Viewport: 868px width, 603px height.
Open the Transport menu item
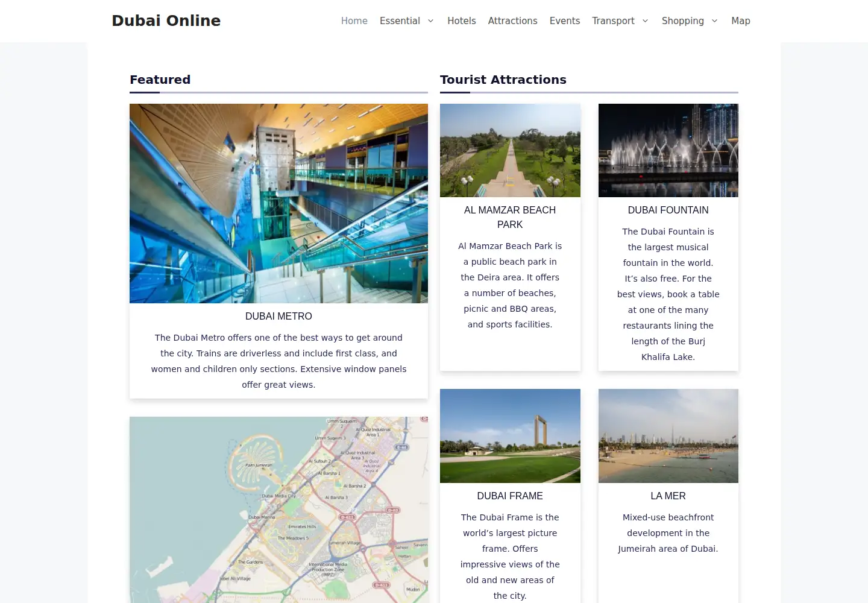pyautogui.click(x=613, y=21)
